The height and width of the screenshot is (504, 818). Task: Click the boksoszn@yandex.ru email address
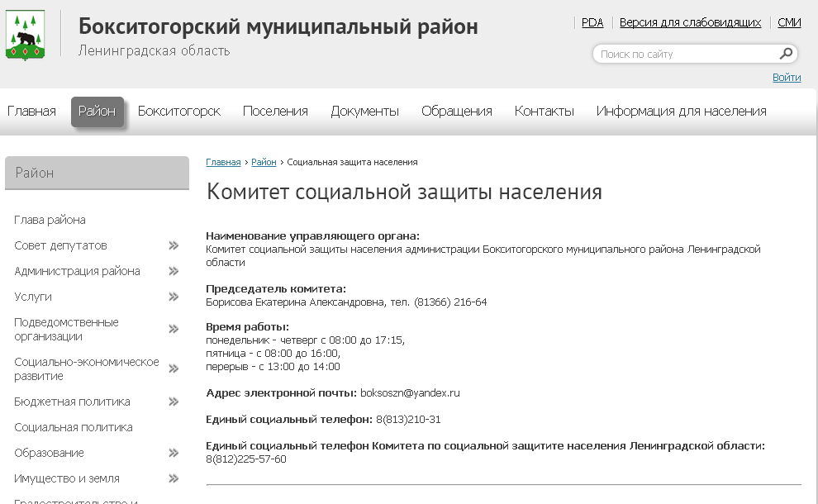(410, 392)
